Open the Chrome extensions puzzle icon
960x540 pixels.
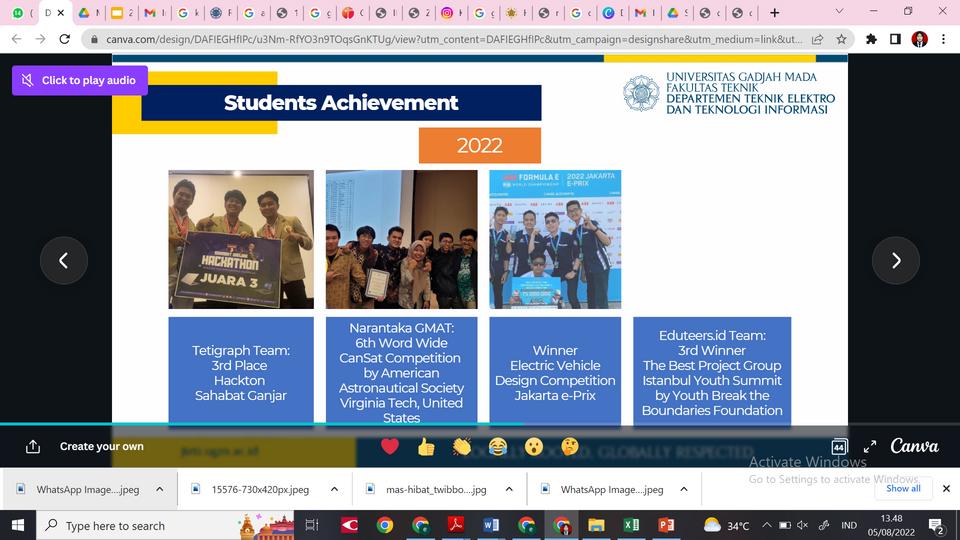(x=871, y=39)
